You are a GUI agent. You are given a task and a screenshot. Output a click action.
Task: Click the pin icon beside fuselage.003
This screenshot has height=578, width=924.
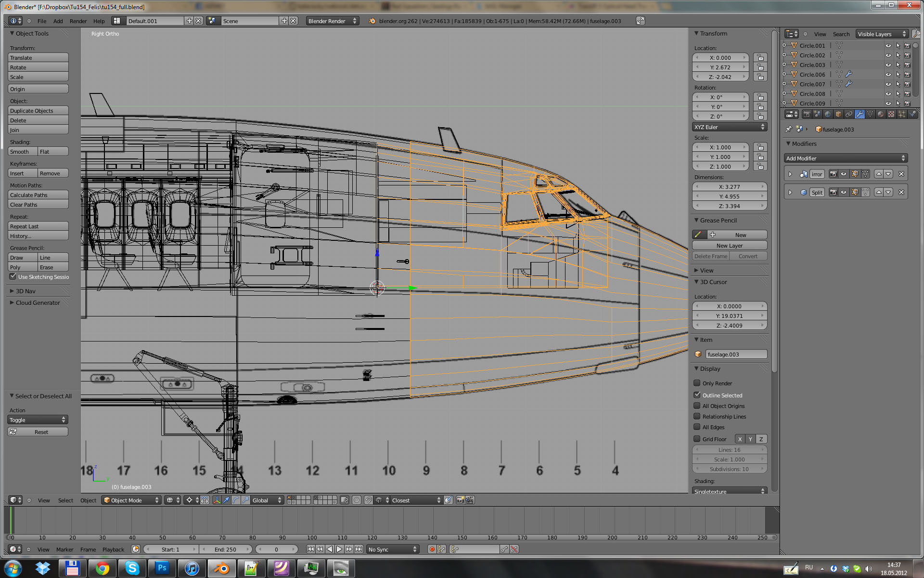[x=788, y=130]
